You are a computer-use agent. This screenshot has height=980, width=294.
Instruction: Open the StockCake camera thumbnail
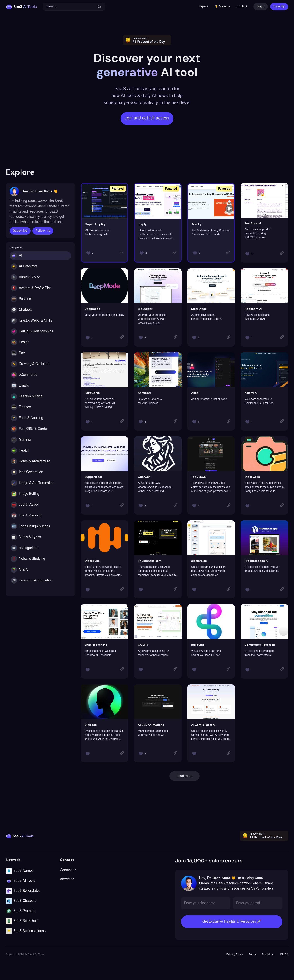pos(264,454)
